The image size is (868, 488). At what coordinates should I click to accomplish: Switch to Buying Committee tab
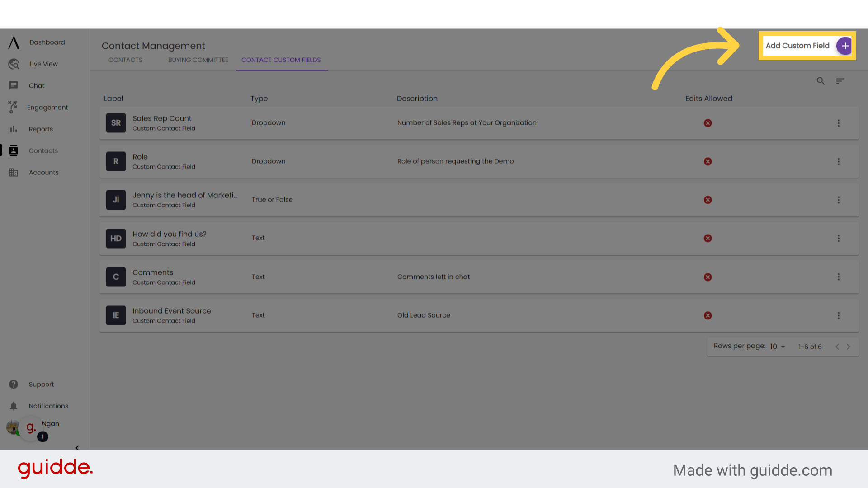(x=198, y=60)
